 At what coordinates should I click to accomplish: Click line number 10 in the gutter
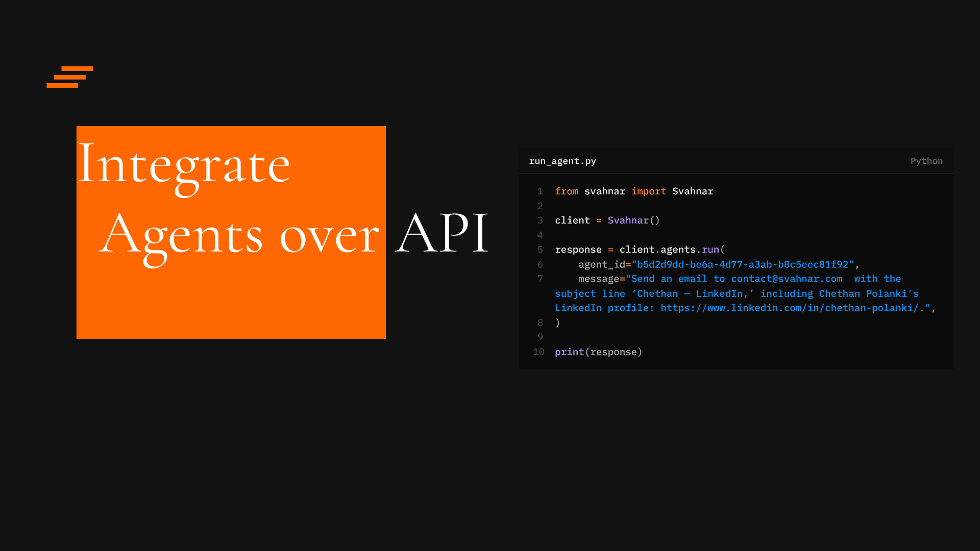(538, 352)
